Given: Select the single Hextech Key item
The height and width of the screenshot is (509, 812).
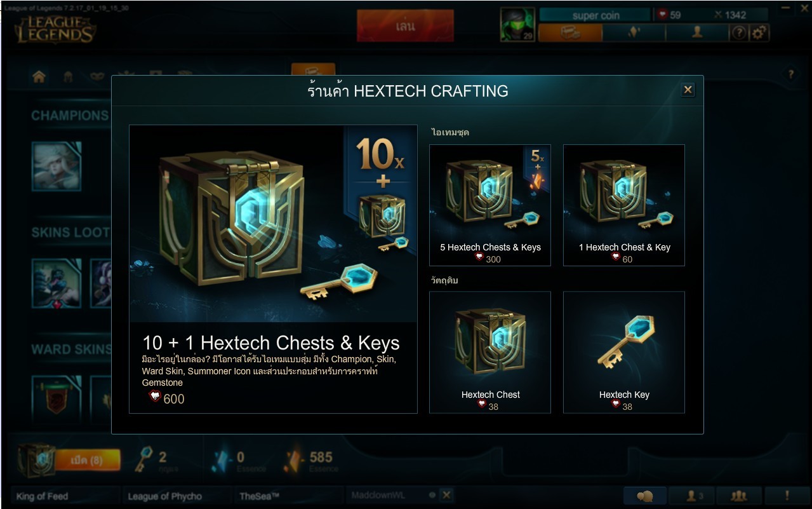Looking at the screenshot, I should [x=624, y=352].
